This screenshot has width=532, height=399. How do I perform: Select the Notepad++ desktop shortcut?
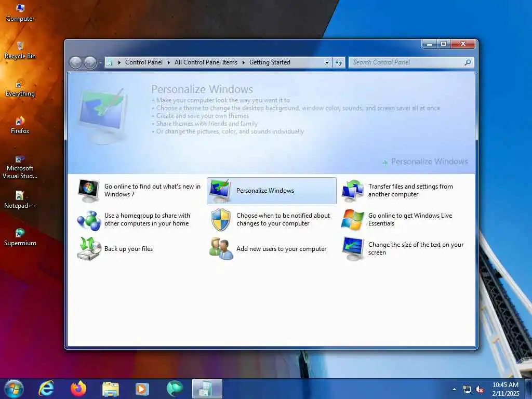[20, 200]
